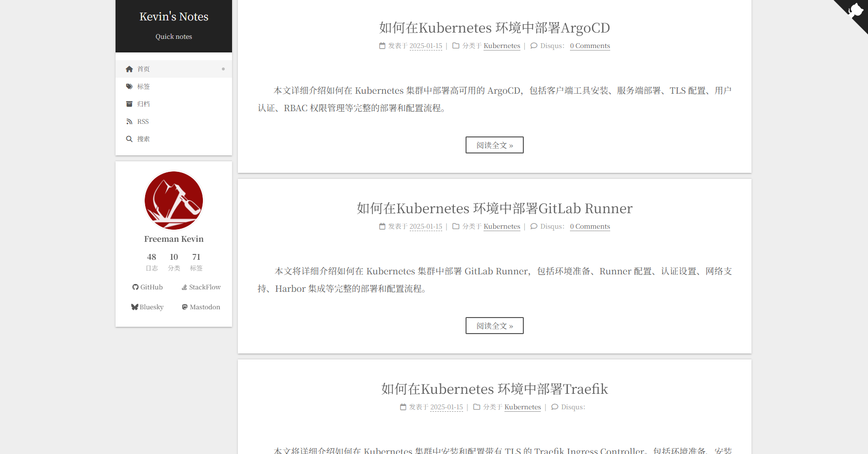868x454 pixels.
Task: Open Kubernetes category on ArgoCD post
Action: [x=502, y=46]
